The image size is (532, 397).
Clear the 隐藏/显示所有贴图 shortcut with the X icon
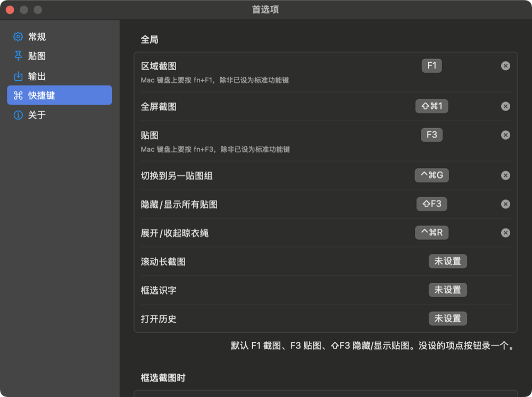[x=505, y=204]
